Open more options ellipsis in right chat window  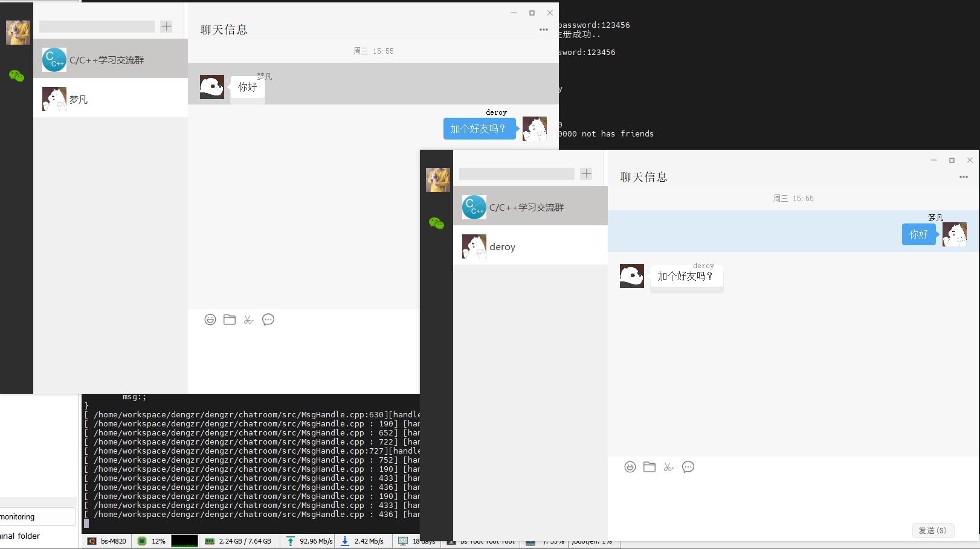(x=964, y=177)
